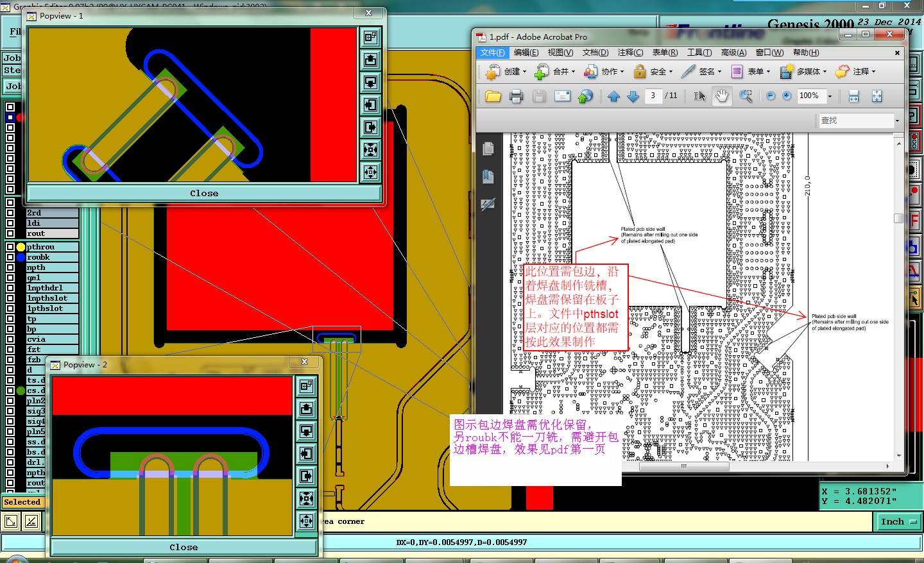Open the 查找 search options dropdown arrow

coord(897,121)
